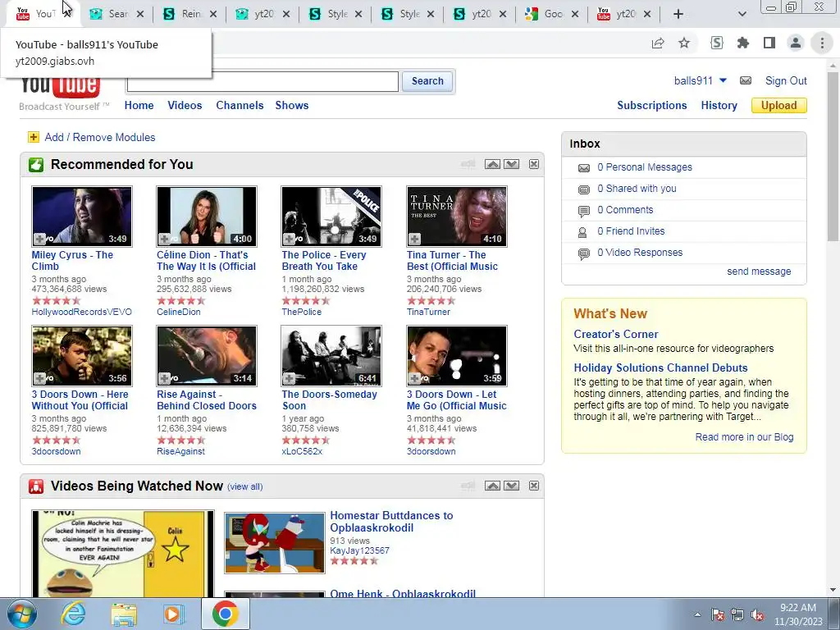The width and height of the screenshot is (840, 630).
Task: Switch to the 'Rein' tab
Action: click(x=189, y=14)
